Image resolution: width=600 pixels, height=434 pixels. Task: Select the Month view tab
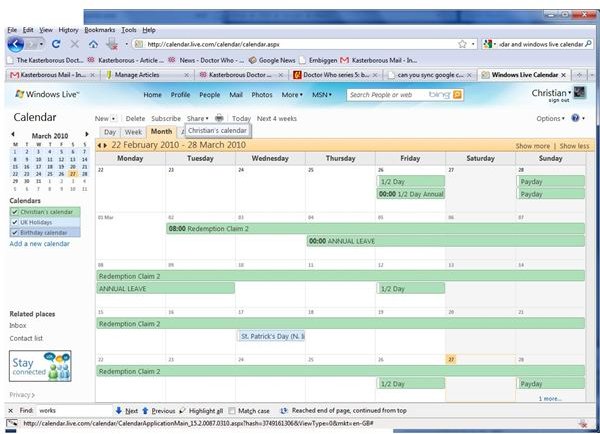pyautogui.click(x=161, y=132)
